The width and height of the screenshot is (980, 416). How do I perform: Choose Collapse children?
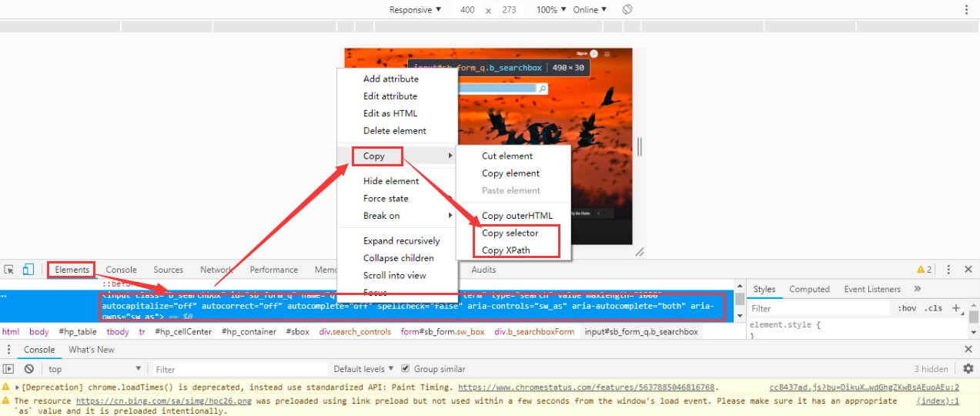397,258
